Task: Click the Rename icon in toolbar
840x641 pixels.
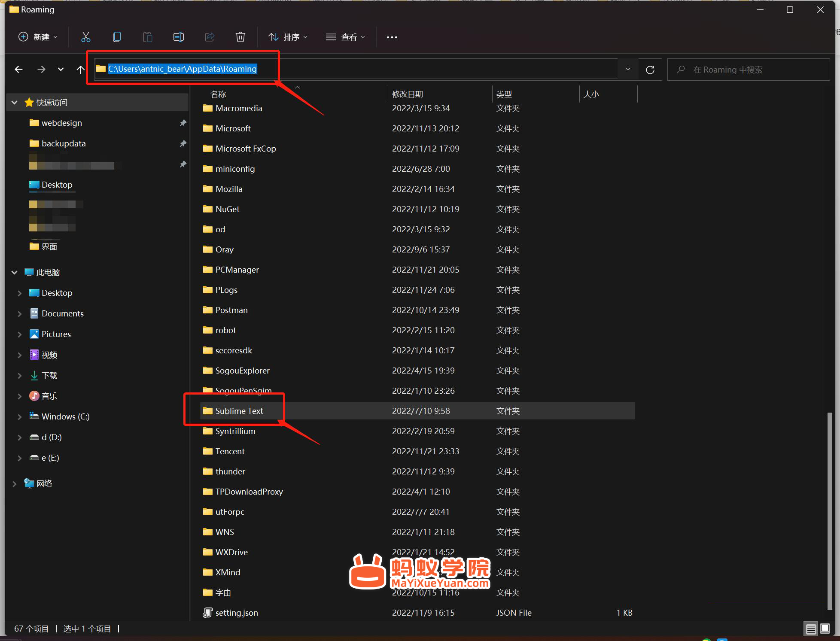Action: click(x=179, y=37)
